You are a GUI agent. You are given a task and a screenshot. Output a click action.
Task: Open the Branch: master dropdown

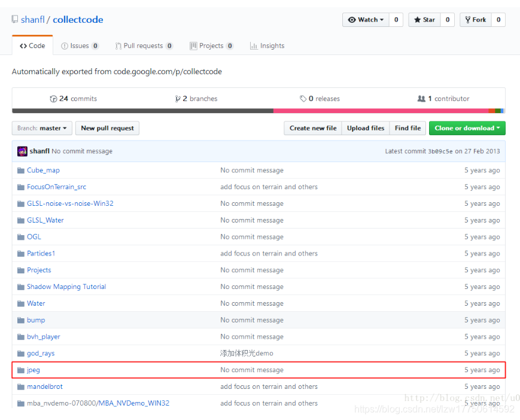click(42, 128)
